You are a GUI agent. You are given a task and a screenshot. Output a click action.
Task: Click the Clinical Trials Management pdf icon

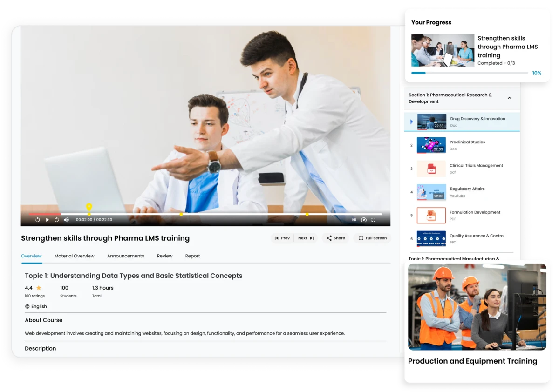pyautogui.click(x=431, y=169)
